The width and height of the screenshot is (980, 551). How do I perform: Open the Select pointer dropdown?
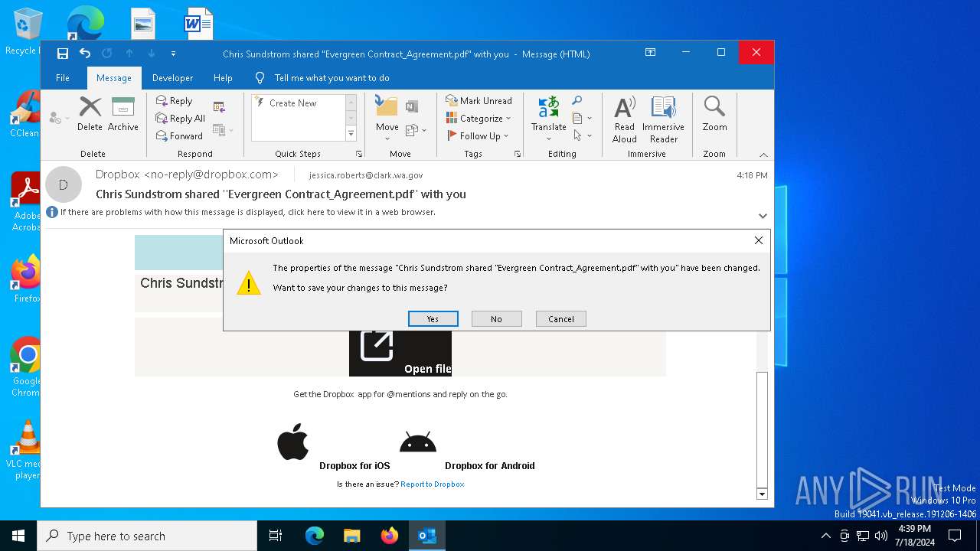[x=582, y=136]
